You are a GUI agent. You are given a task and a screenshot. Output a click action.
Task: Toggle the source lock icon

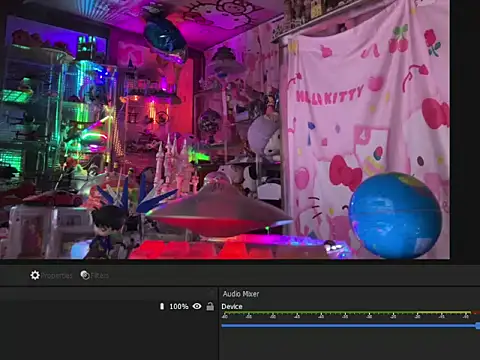click(210, 306)
